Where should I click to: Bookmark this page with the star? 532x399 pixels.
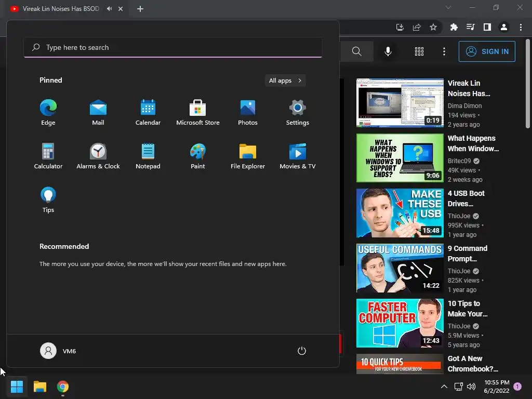433,27
